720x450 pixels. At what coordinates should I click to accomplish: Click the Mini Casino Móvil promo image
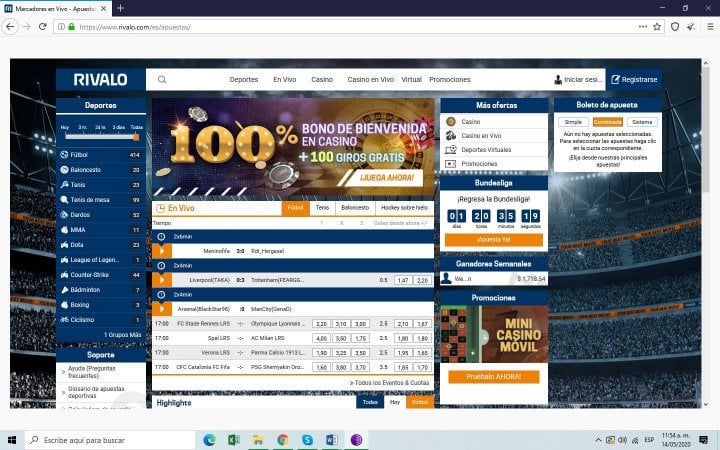click(494, 334)
